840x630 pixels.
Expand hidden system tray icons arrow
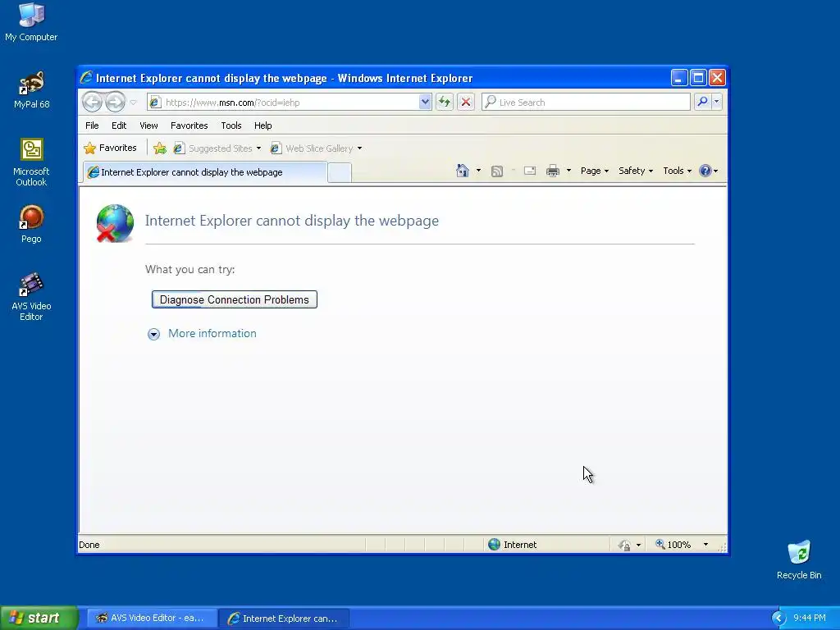point(778,618)
